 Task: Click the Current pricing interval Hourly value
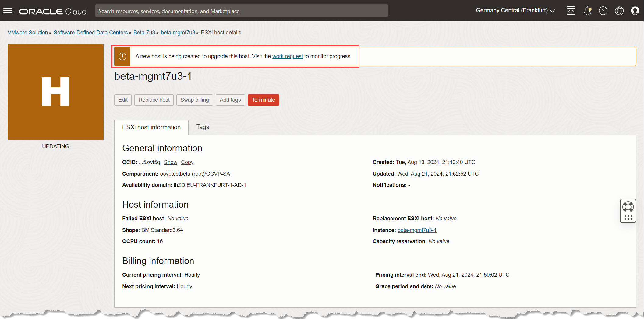point(192,275)
